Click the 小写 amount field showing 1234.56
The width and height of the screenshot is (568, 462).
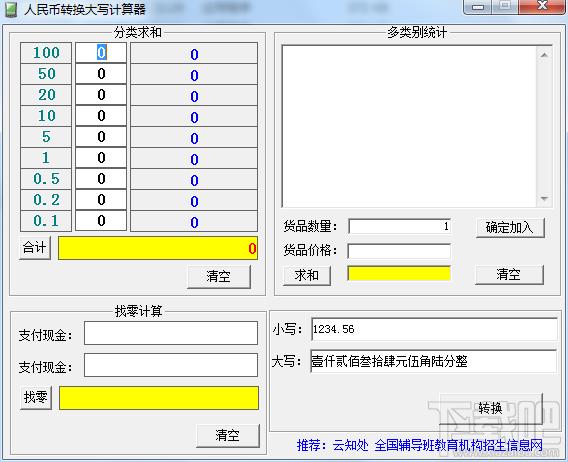pyautogui.click(x=434, y=329)
